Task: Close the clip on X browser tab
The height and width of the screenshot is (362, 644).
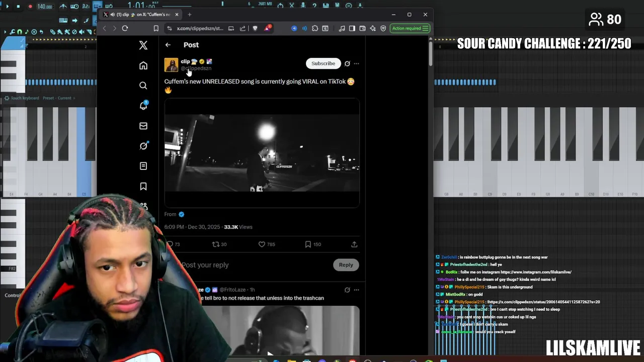Action: pos(177,15)
